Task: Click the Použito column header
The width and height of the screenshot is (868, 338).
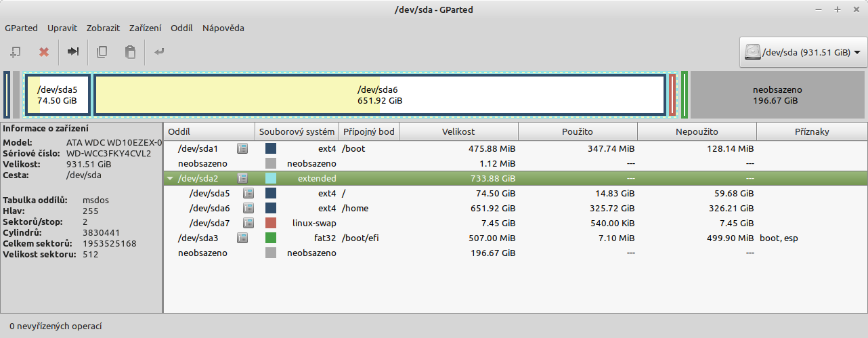Action: point(578,131)
